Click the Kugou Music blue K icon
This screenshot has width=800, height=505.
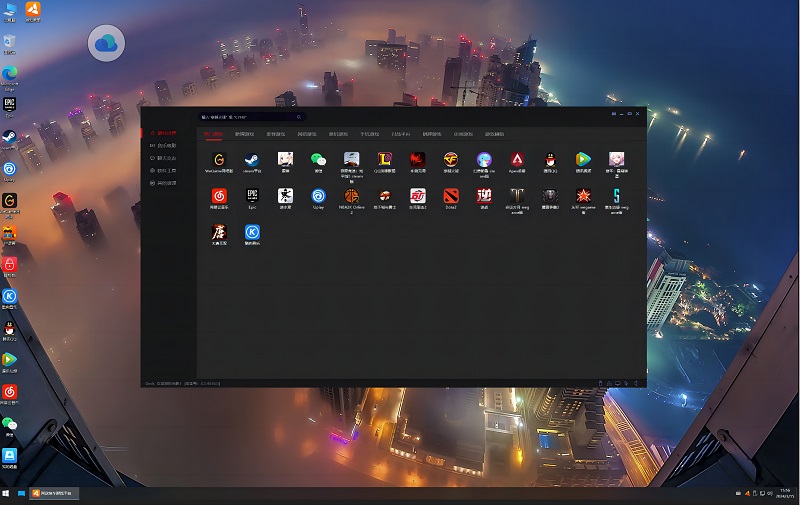(252, 231)
